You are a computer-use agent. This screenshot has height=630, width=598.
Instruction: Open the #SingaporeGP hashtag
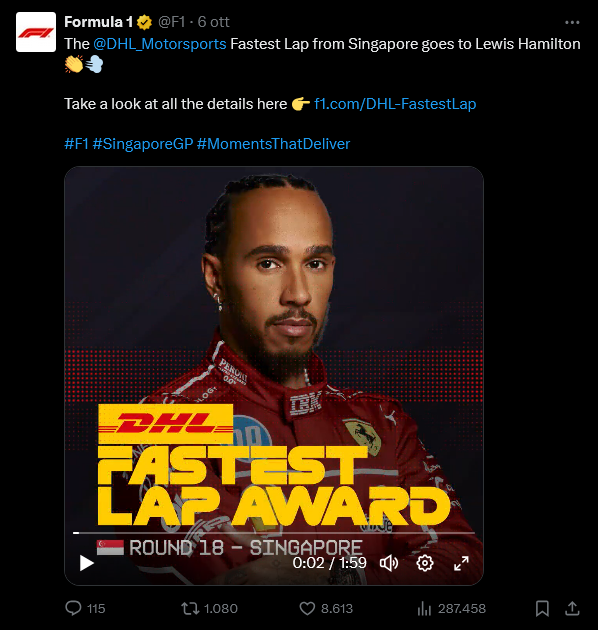click(143, 144)
